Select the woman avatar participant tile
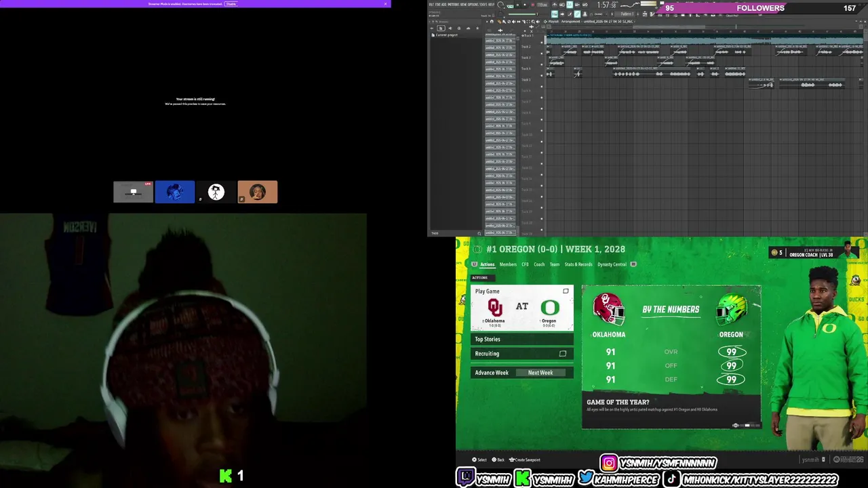The height and width of the screenshot is (488, 868). (x=258, y=192)
